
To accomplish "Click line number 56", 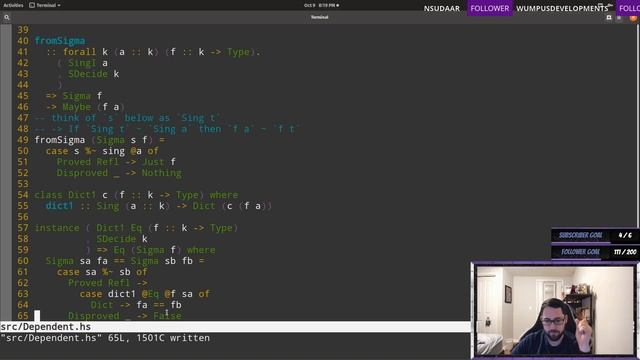I will click(x=23, y=217).
